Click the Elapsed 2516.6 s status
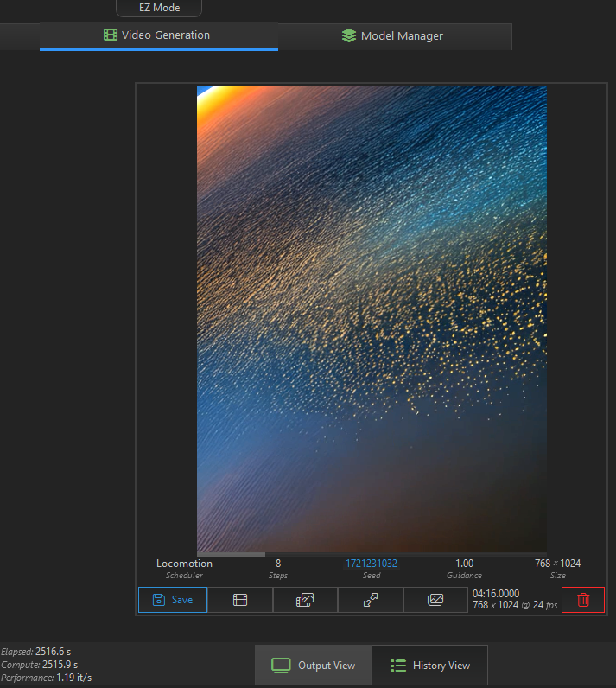 click(36, 652)
